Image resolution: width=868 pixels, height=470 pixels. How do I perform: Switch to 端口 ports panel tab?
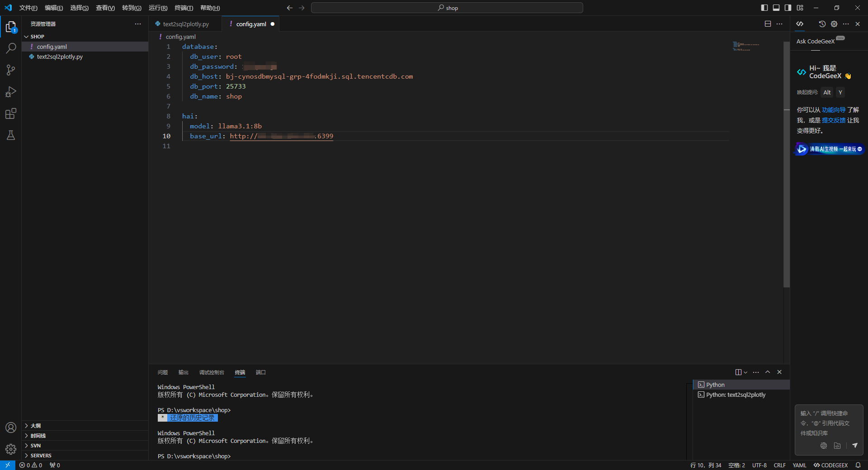point(261,372)
